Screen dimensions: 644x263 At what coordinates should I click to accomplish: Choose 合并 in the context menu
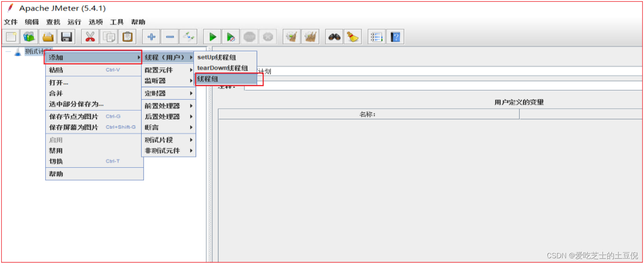coord(94,93)
